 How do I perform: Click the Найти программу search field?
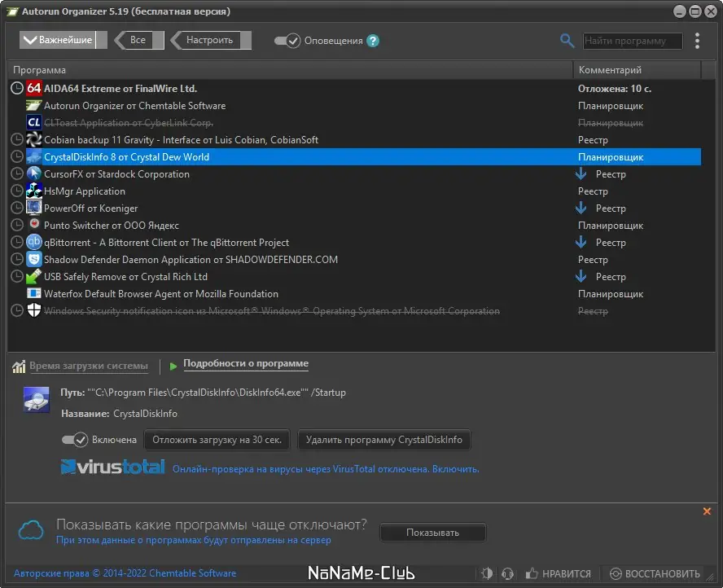(x=633, y=41)
